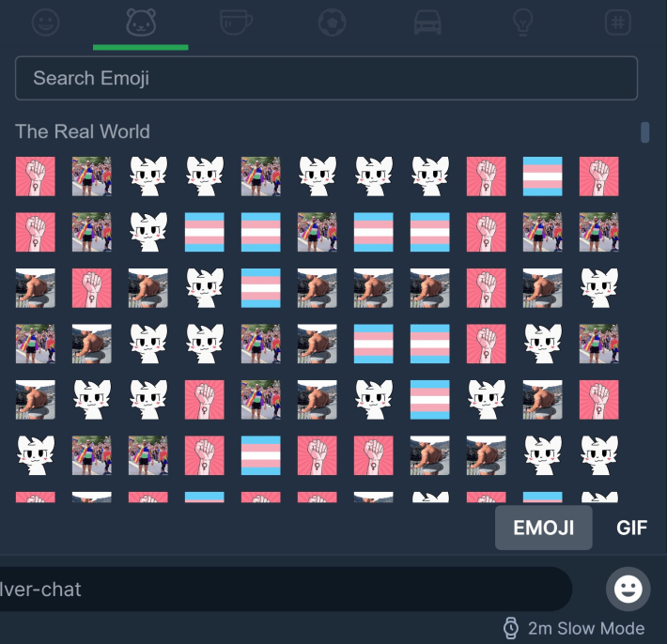Open the food and drink cup category
This screenshot has height=644, width=667.
coord(236,23)
